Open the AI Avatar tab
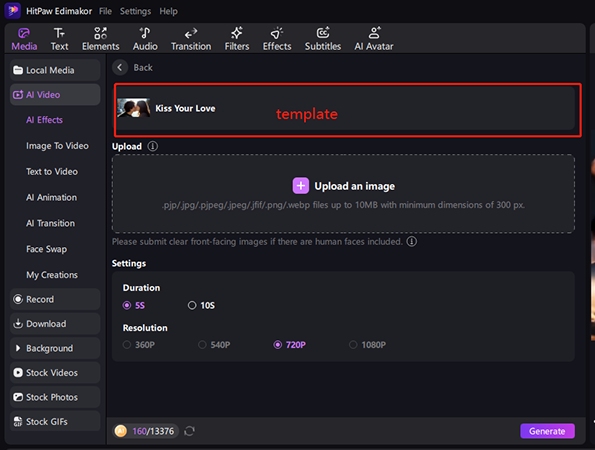The width and height of the screenshot is (595, 450). (x=374, y=39)
